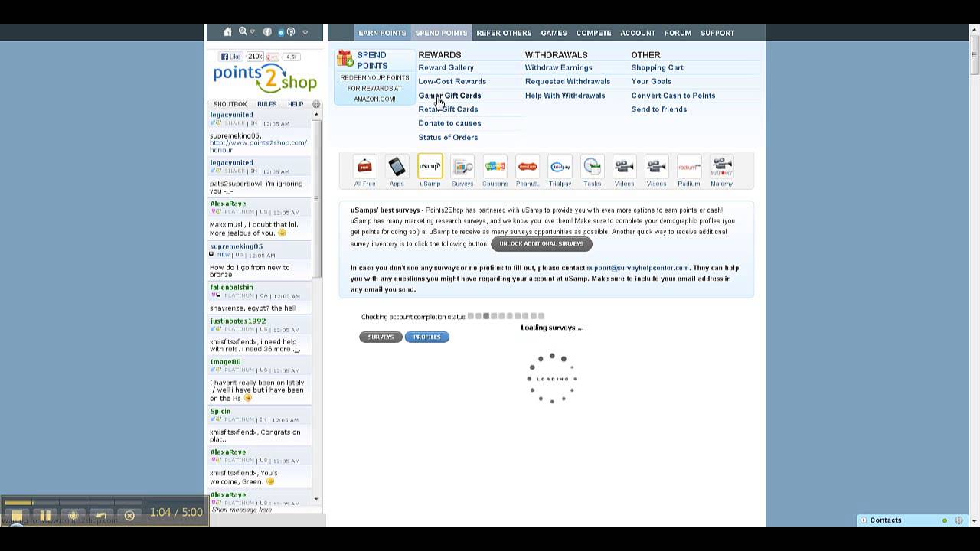Viewport: 980px width, 551px height.
Task: Open the FORUM menu
Action: coord(678,33)
